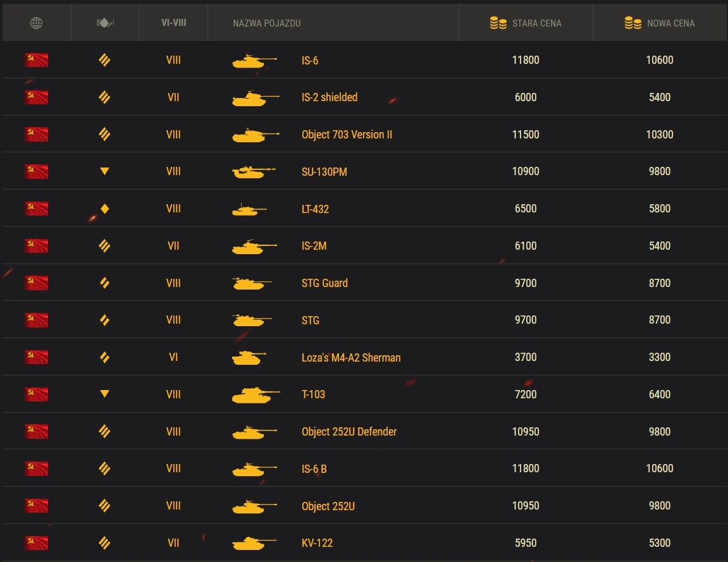Image resolution: width=728 pixels, height=562 pixels.
Task: Click the NAZWA POJAZDU column header
Action: coord(266,23)
